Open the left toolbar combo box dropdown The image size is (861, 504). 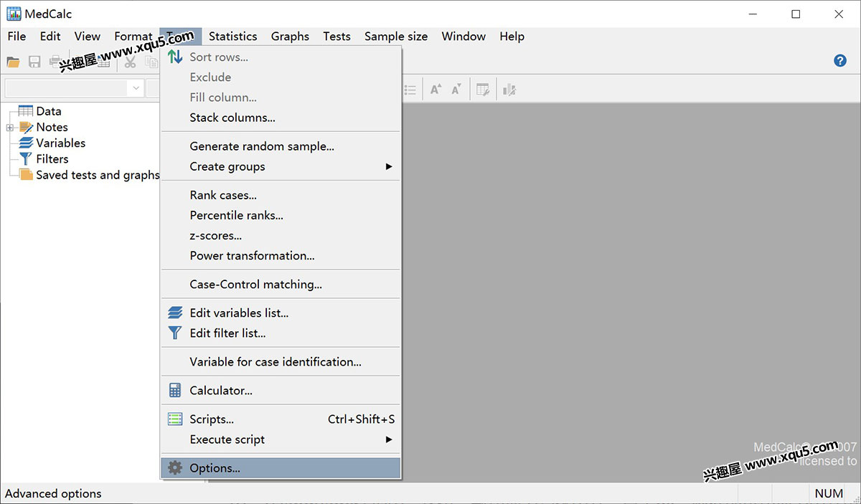click(x=136, y=89)
